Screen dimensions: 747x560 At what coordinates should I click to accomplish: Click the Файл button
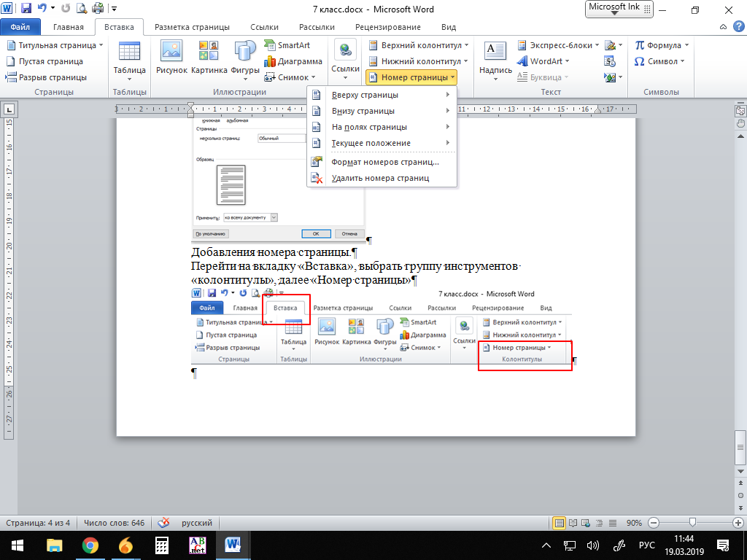pos(20,27)
